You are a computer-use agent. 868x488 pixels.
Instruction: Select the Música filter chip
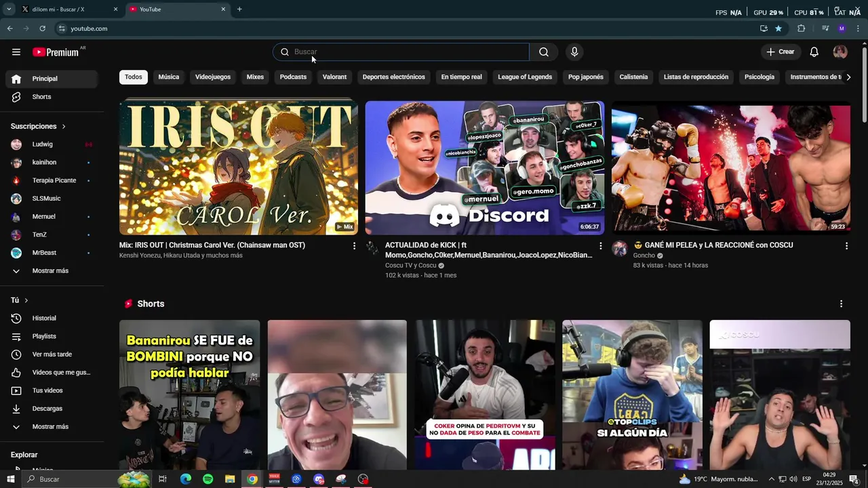(169, 77)
